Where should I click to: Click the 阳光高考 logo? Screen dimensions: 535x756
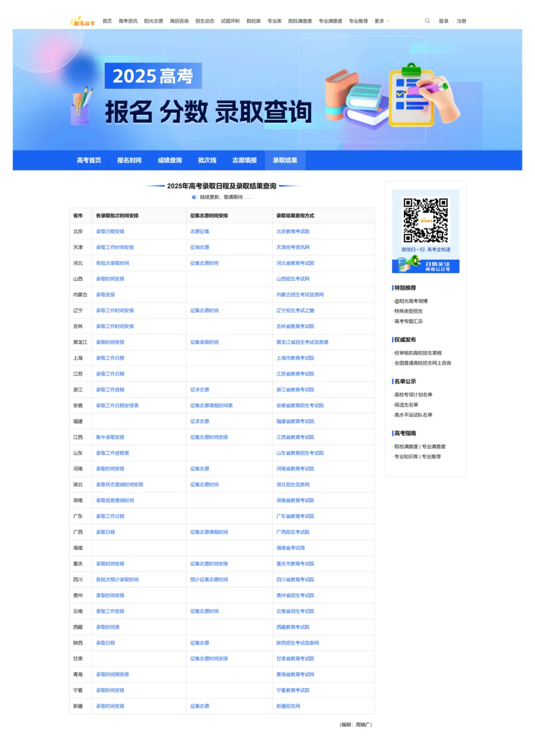tap(82, 21)
